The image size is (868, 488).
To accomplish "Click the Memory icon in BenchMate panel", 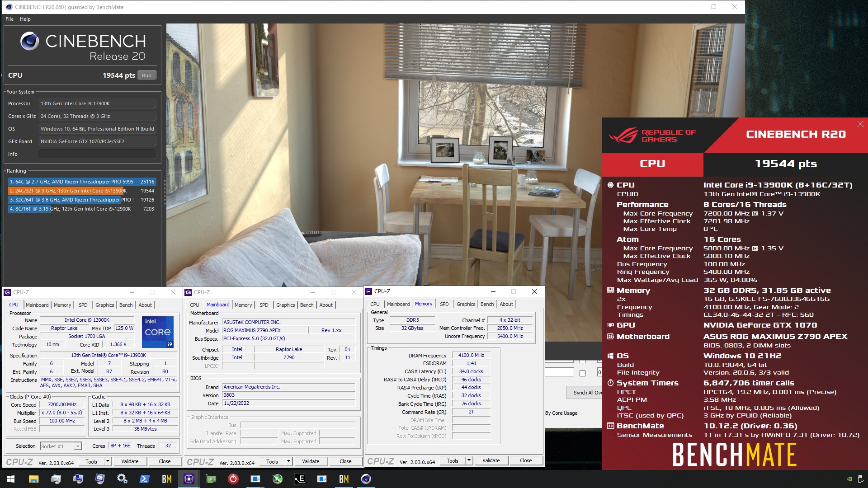I will pyautogui.click(x=610, y=291).
